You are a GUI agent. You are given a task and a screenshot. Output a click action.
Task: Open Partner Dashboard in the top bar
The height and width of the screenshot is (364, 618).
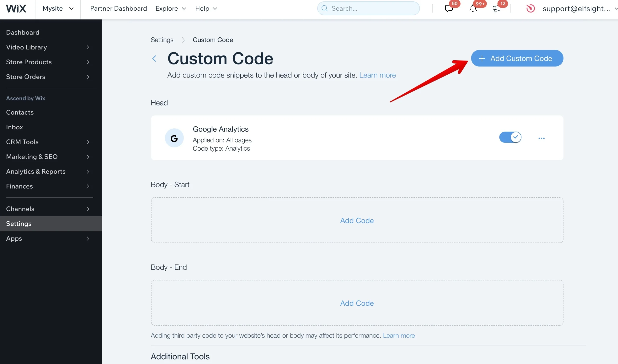click(119, 9)
